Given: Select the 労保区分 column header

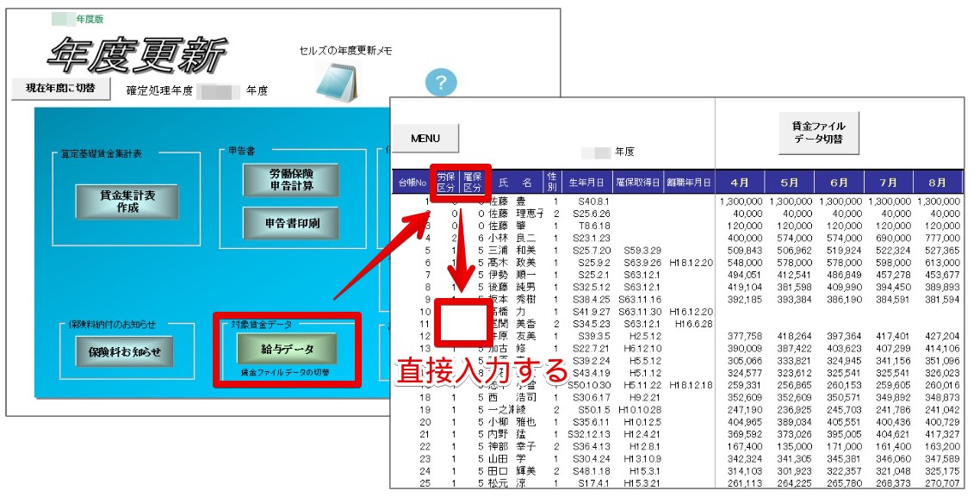Looking at the screenshot, I should pos(445,183).
